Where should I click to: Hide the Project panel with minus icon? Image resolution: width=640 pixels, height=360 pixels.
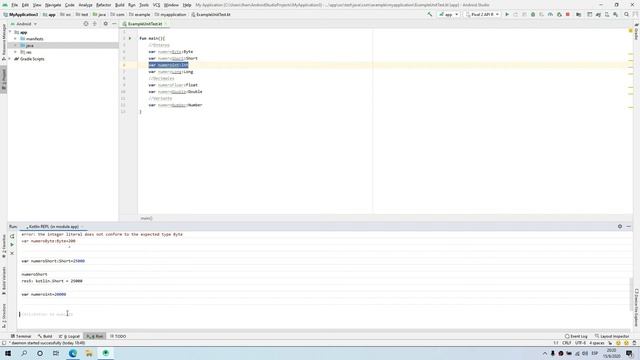[x=114, y=24]
